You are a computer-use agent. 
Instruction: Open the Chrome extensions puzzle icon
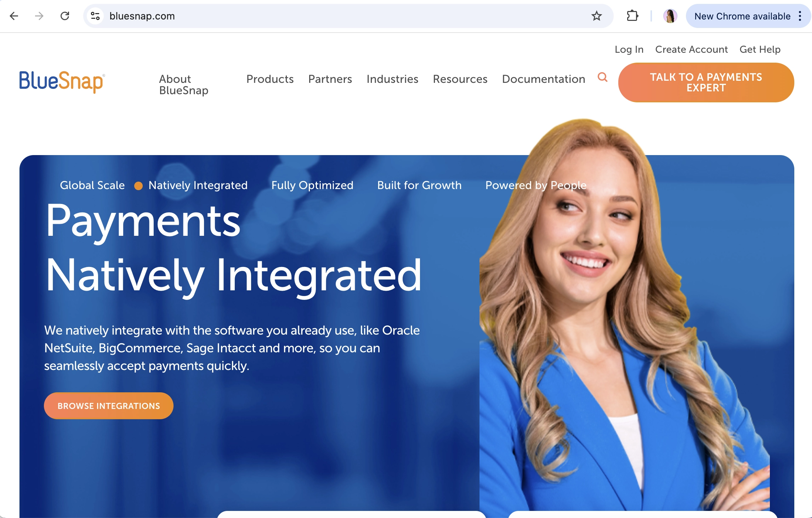point(632,16)
